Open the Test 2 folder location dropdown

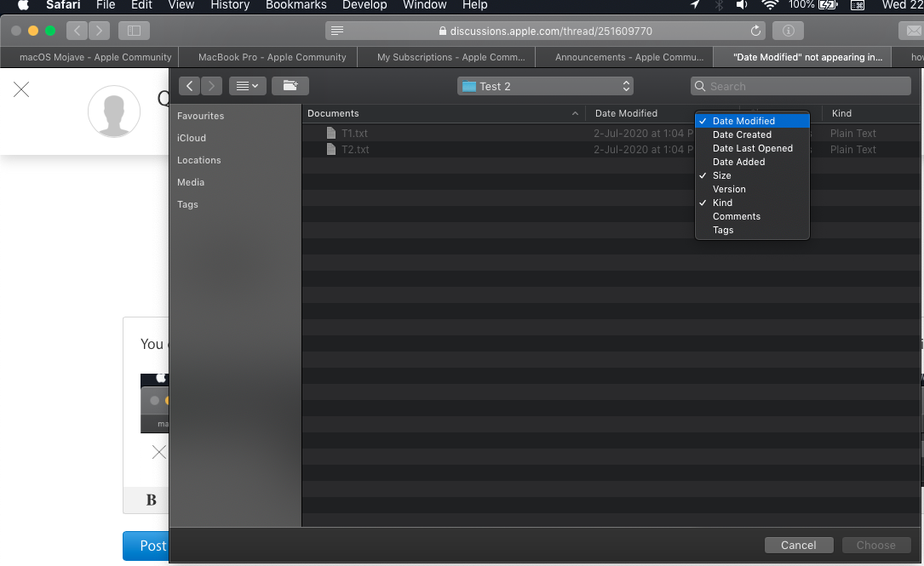point(545,86)
